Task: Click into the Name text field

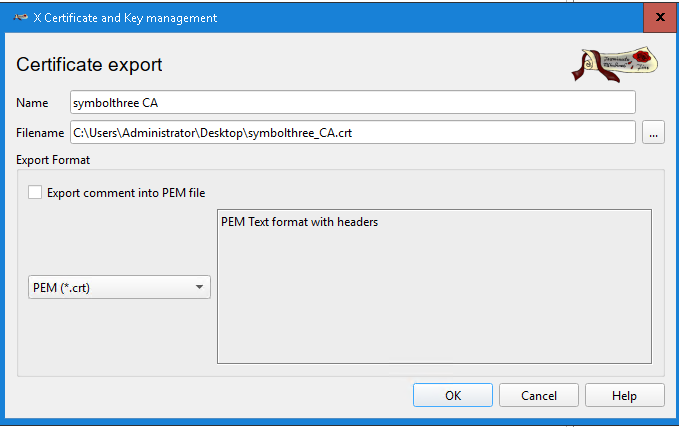Action: [x=352, y=103]
